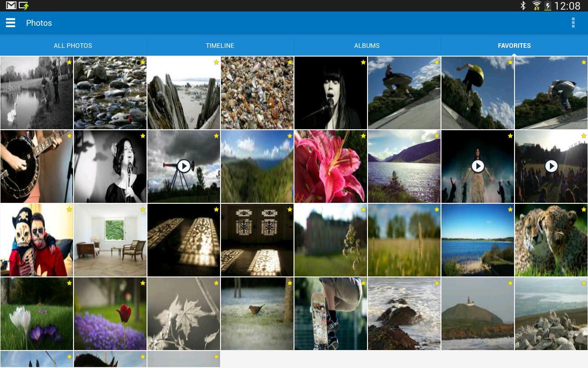Image resolution: width=588 pixels, height=368 pixels.
Task: Open the lighthouse on hill photo
Action: [x=478, y=314]
